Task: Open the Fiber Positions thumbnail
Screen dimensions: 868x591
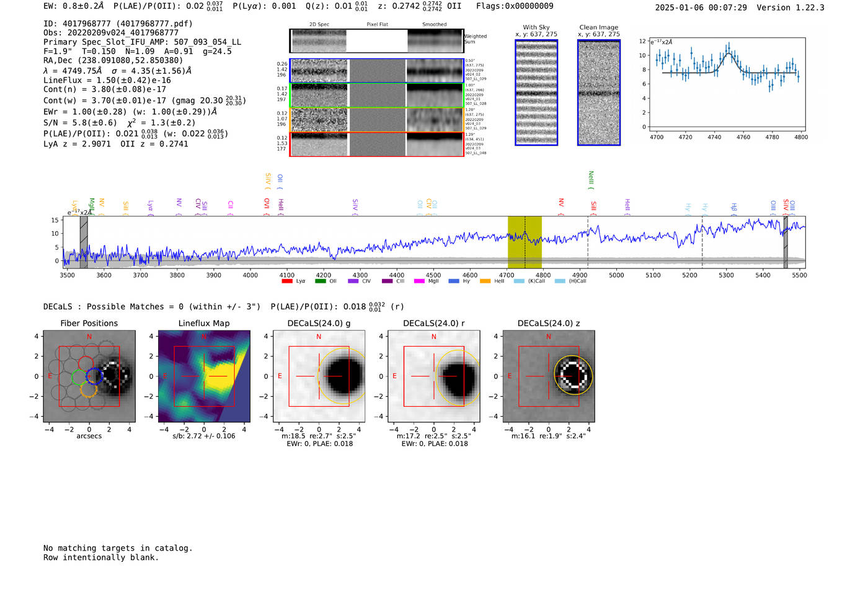Action: coord(89,376)
